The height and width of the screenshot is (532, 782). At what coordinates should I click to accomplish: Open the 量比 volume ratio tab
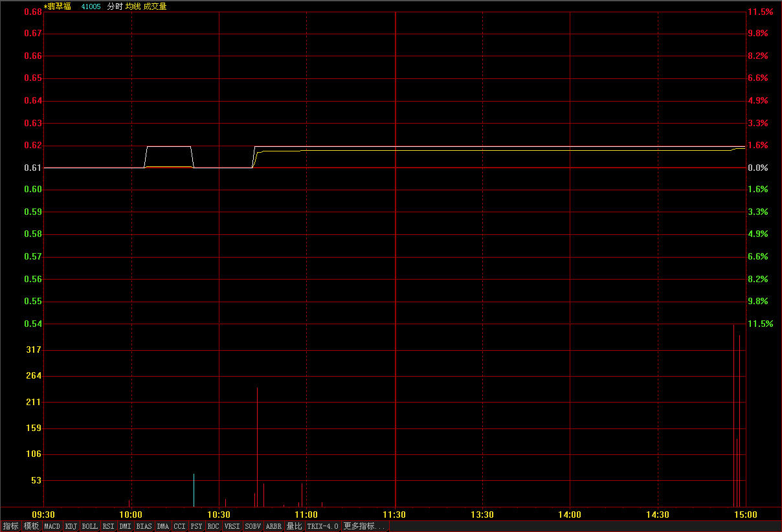pyautogui.click(x=295, y=526)
